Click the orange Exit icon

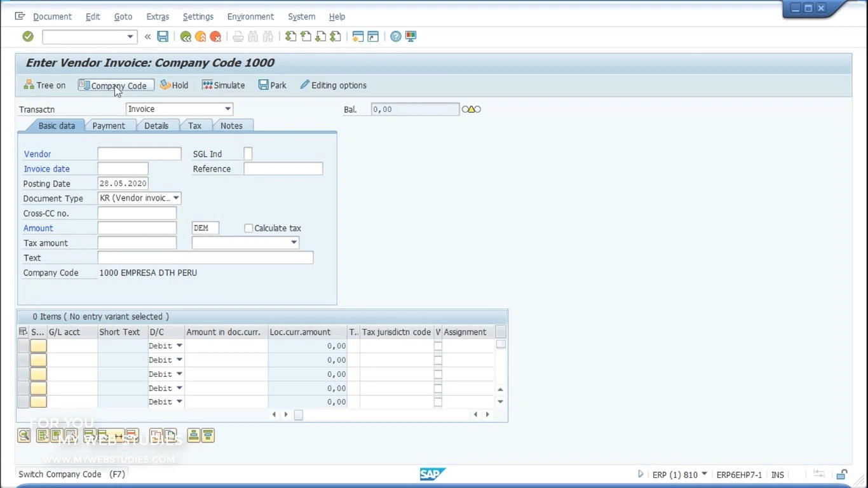click(x=200, y=37)
